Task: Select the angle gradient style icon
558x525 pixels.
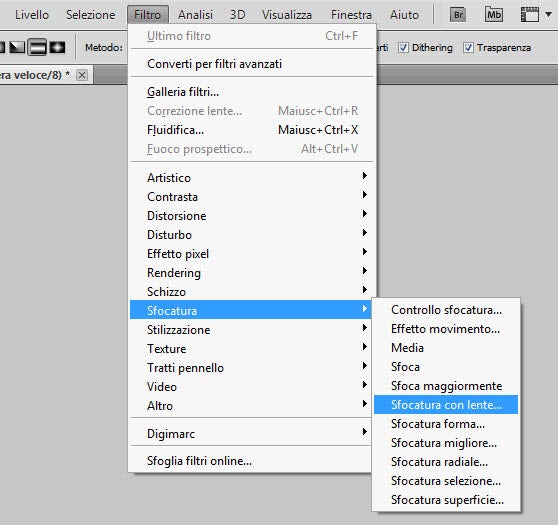Action: click(17, 47)
